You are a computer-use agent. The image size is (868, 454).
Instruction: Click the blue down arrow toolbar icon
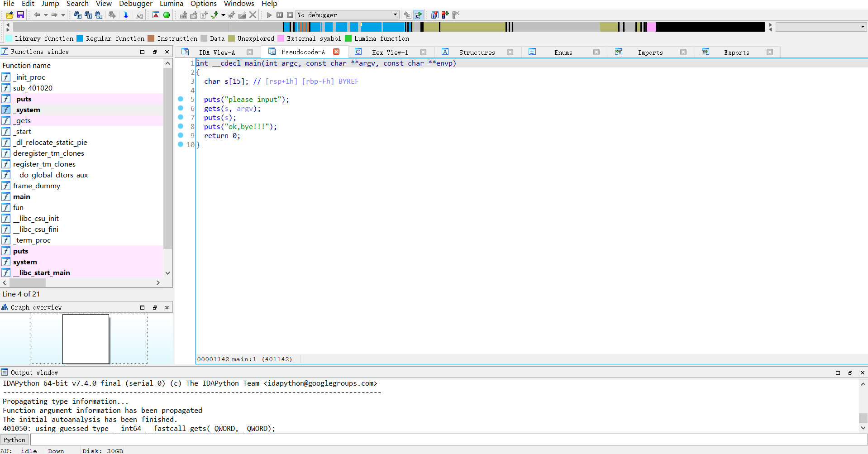126,15
